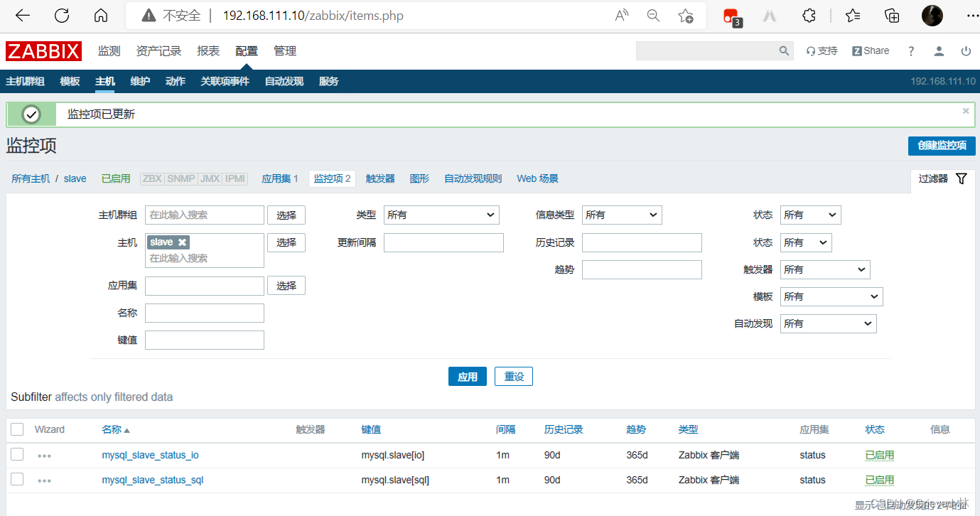The width and height of the screenshot is (980, 516).
Task: Open the 触发器 filter dropdown
Action: (x=825, y=269)
